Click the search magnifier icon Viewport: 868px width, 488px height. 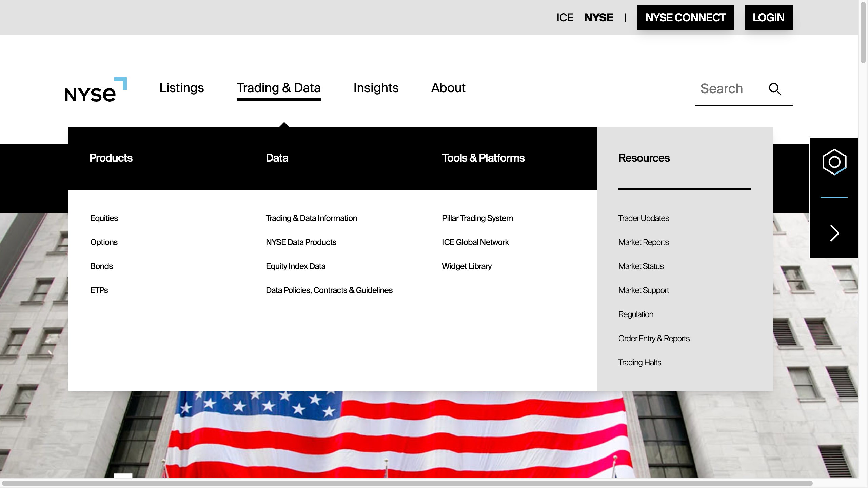point(775,89)
